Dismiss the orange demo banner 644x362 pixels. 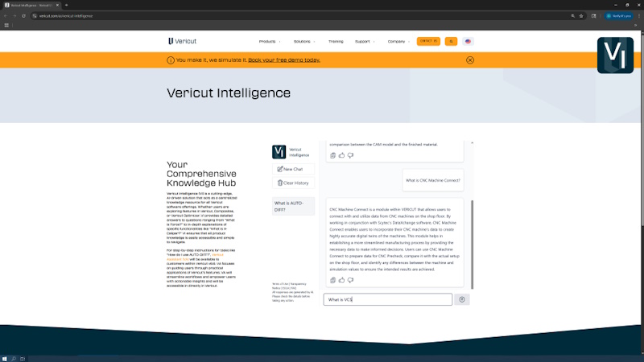tap(470, 60)
